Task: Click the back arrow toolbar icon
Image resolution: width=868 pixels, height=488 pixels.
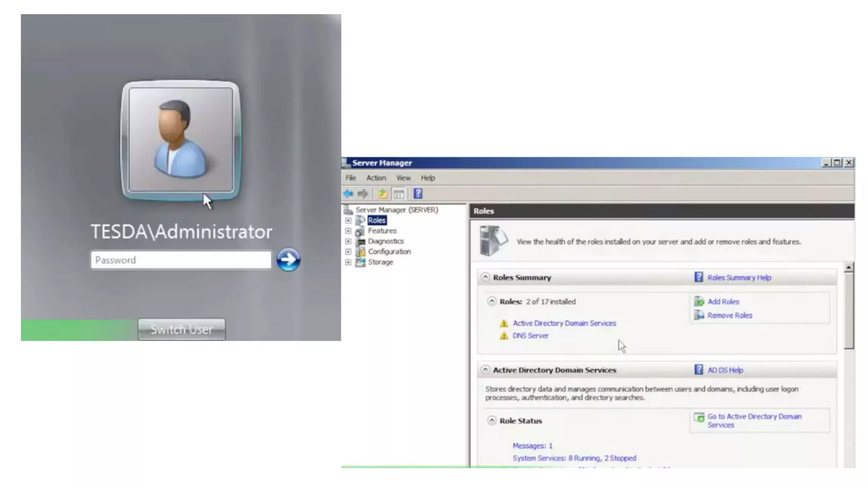Action: (348, 194)
